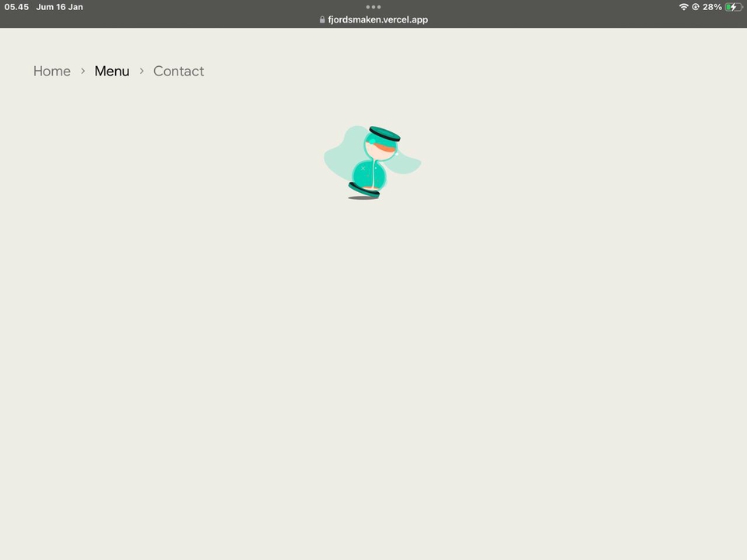
Task: Go to the Contact page link
Action: point(178,71)
